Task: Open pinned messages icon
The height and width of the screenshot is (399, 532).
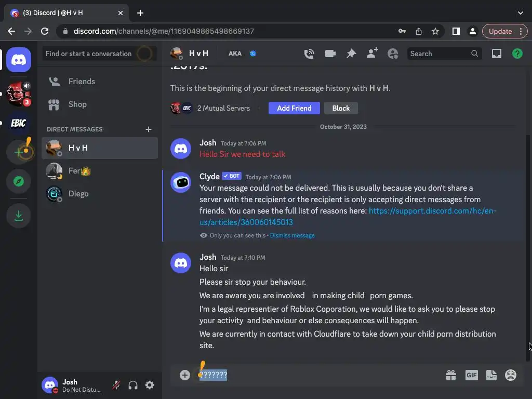Action: (x=351, y=54)
